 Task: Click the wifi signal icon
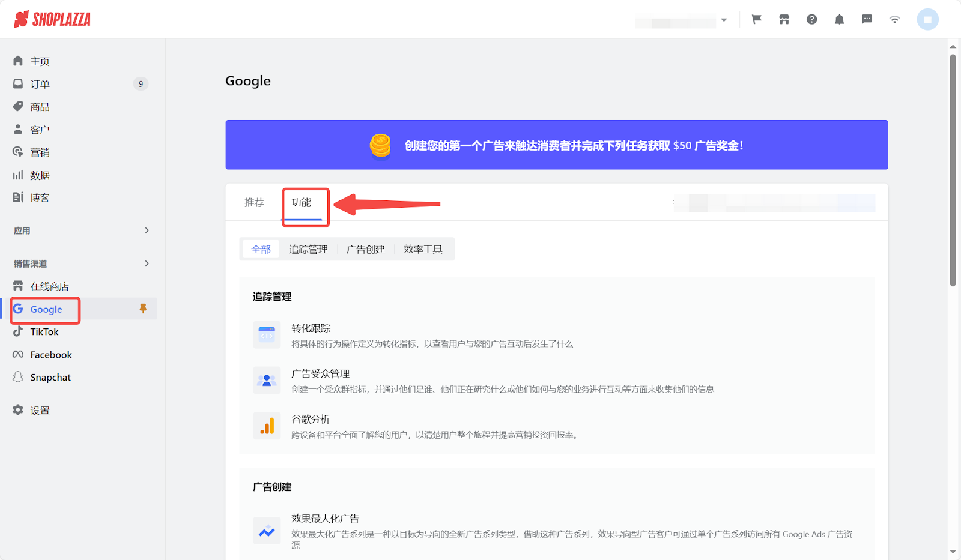coord(894,19)
